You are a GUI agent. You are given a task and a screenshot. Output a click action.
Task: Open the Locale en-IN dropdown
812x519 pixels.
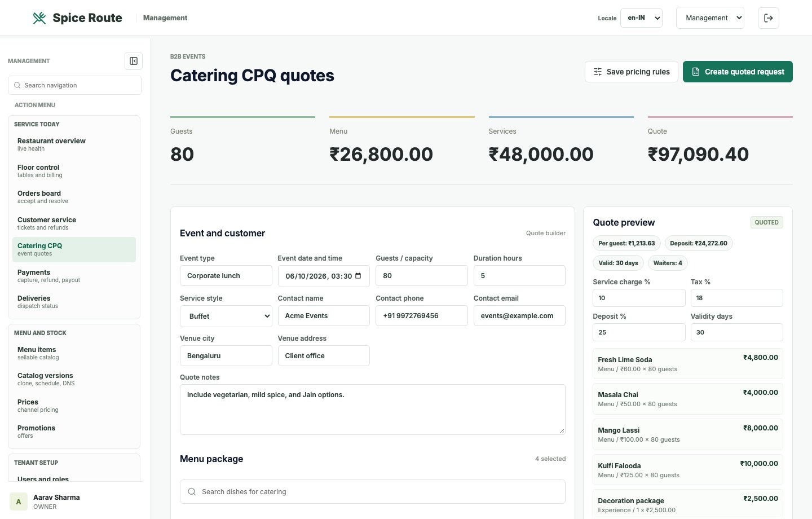(641, 18)
